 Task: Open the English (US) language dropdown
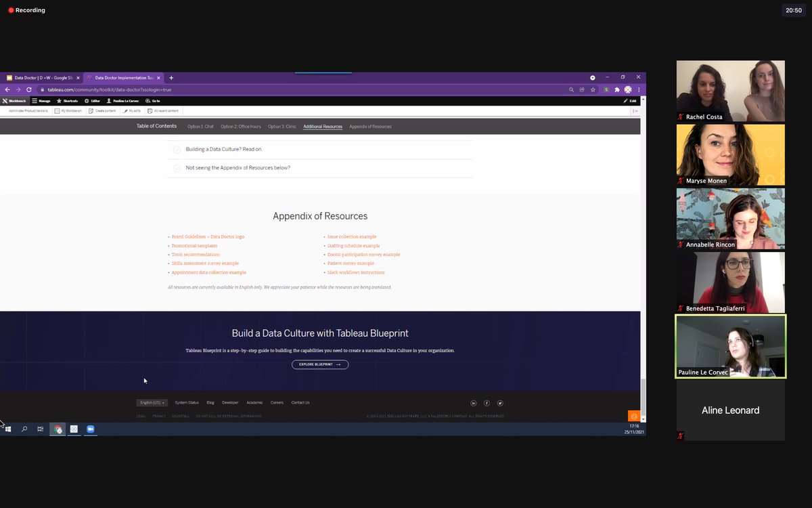point(152,402)
